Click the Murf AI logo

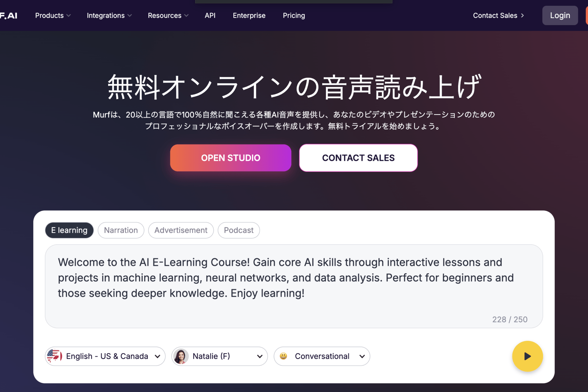coord(9,16)
